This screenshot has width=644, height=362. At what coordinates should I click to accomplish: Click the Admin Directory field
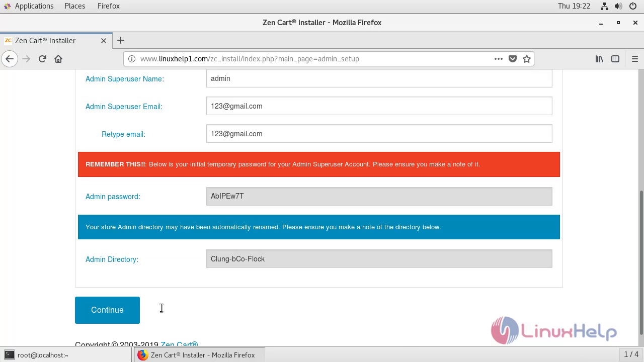click(379, 259)
